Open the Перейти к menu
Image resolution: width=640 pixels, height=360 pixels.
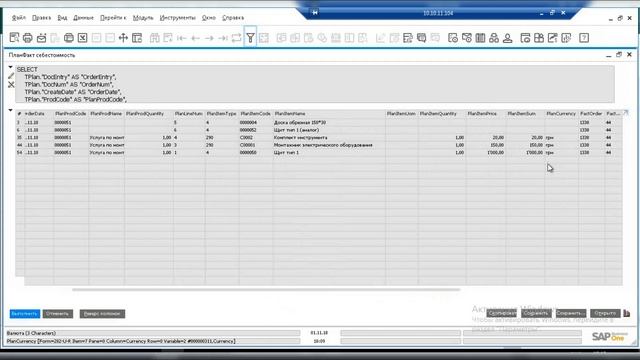113,18
